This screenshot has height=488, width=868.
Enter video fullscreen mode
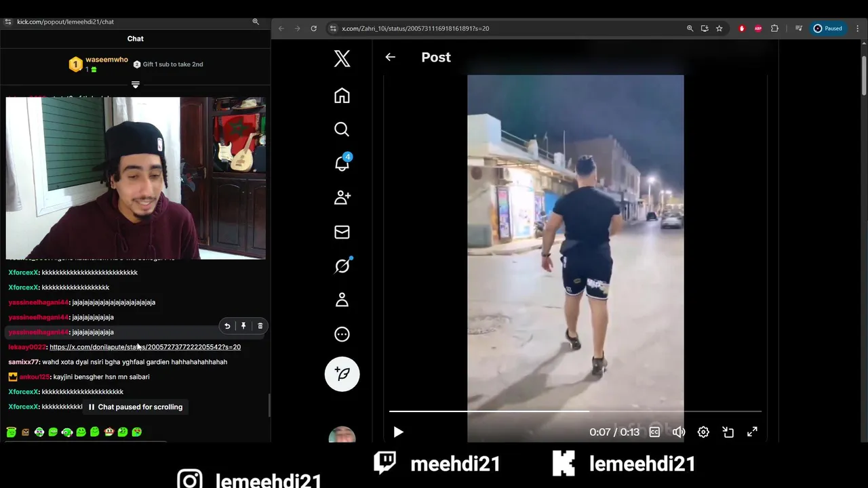[x=752, y=432]
